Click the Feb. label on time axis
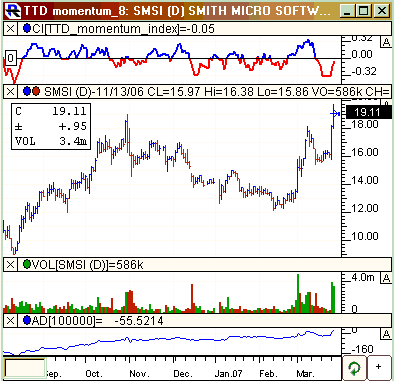Image resolution: width=394 pixels, height=381 pixels. tap(268, 373)
